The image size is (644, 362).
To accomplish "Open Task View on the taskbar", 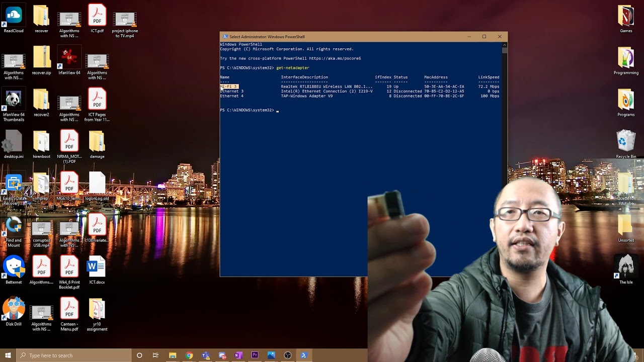I will (155, 355).
